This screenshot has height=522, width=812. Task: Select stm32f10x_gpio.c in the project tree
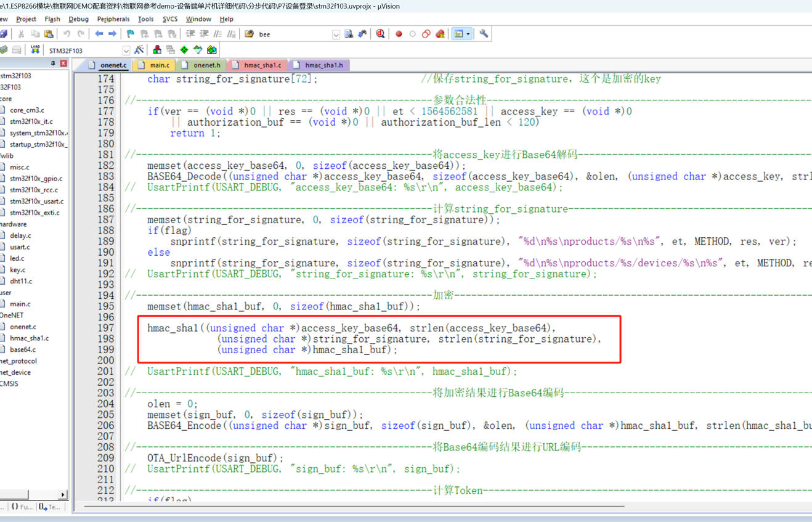coord(36,179)
